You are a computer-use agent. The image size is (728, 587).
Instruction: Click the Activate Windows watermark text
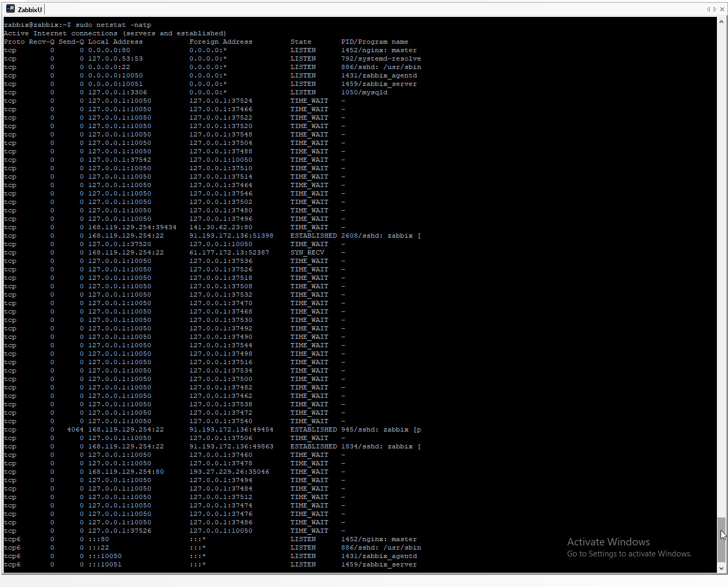(x=608, y=541)
